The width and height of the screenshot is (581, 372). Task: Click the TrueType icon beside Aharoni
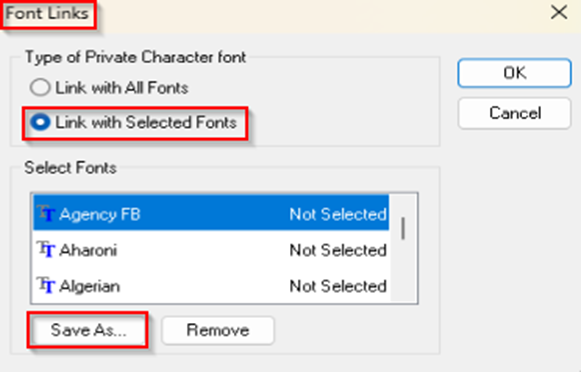(46, 249)
